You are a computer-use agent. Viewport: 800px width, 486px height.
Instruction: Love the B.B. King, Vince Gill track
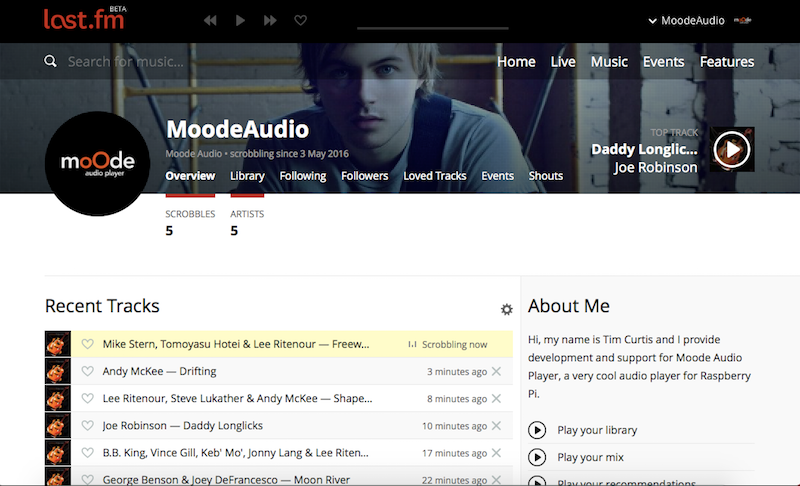[88, 452]
